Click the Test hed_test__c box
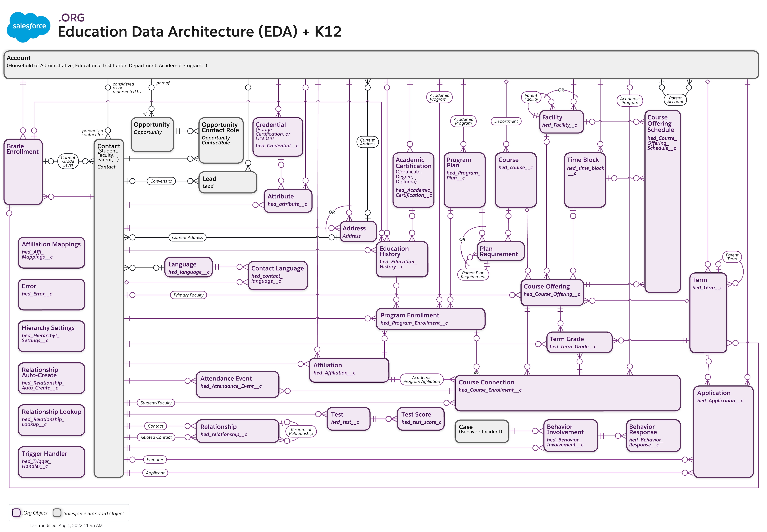The height and width of the screenshot is (532, 767). point(348,419)
